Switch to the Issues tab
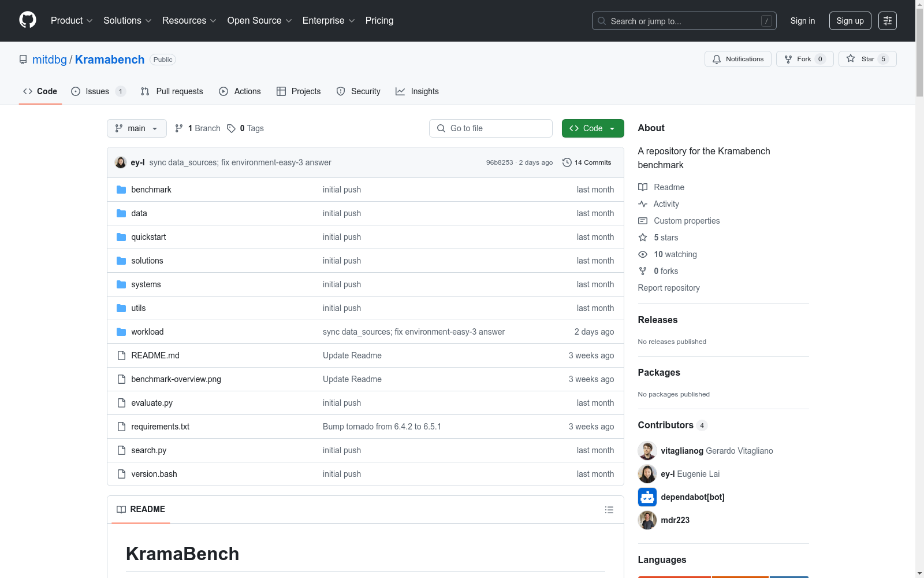This screenshot has height=578, width=924. 98,91
